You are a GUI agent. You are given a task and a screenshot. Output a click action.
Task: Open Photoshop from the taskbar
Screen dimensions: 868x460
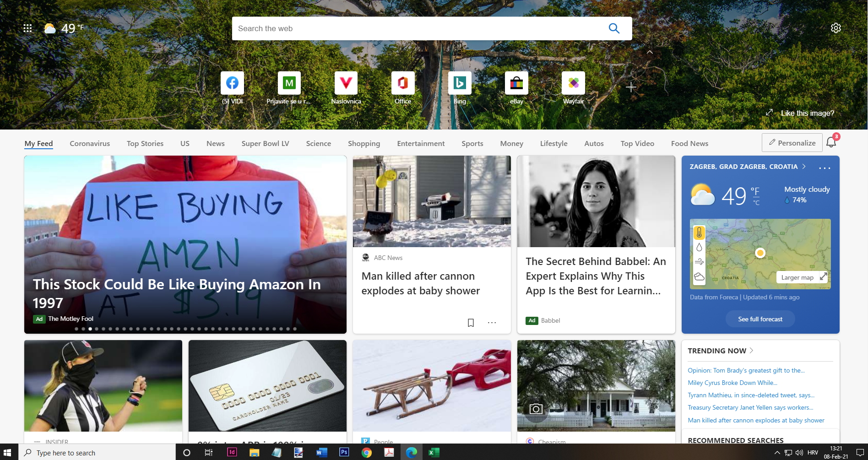click(x=344, y=452)
